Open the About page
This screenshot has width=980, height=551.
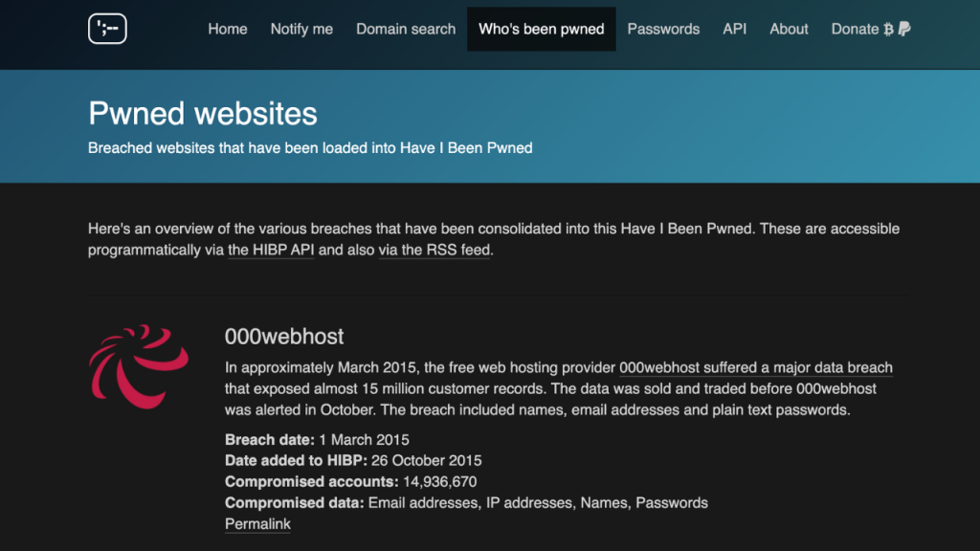click(789, 30)
